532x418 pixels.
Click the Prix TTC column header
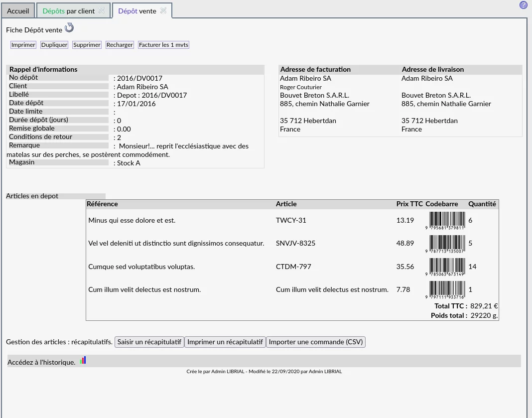tap(409, 204)
